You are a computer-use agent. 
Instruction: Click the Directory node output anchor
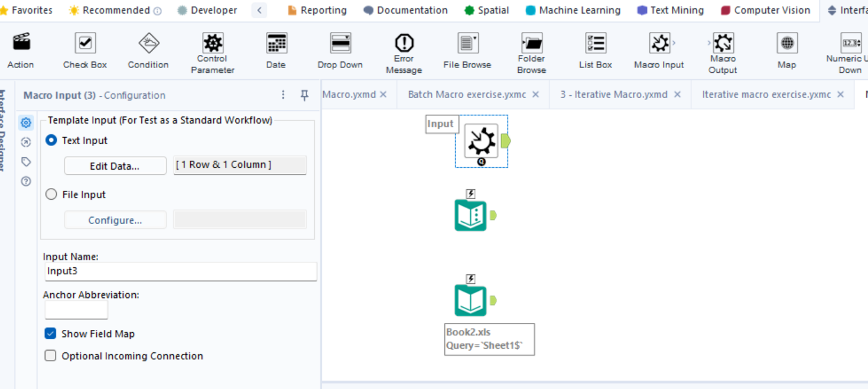click(x=493, y=215)
